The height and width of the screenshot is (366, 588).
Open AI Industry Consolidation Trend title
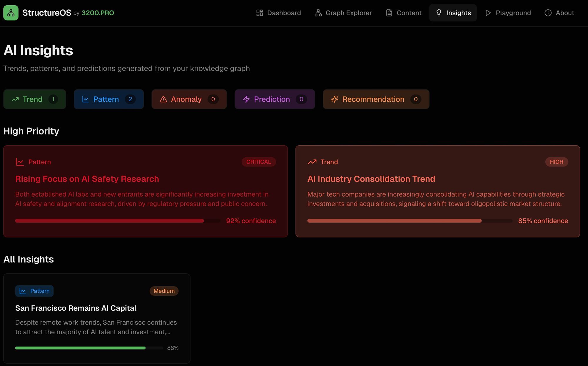tap(371, 179)
